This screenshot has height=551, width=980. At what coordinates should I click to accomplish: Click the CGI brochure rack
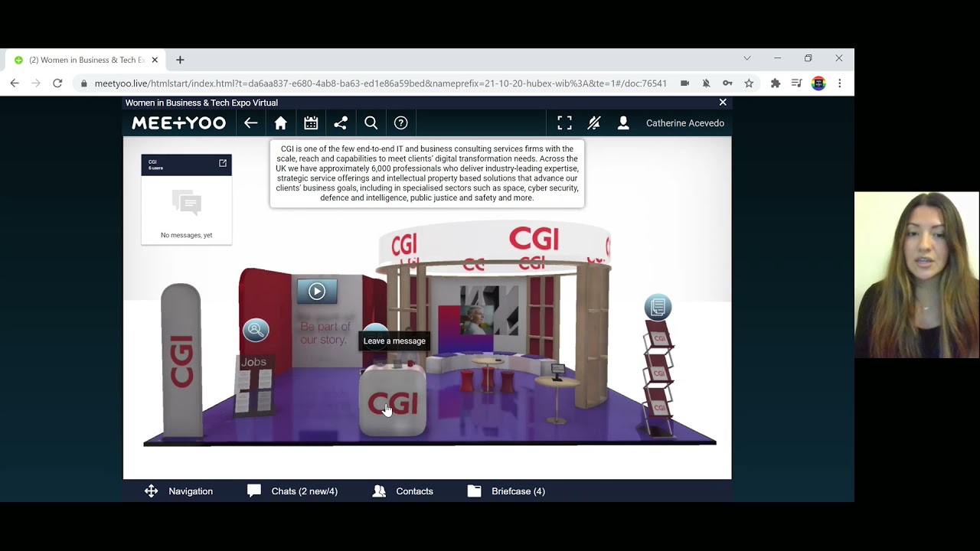pyautogui.click(x=658, y=378)
